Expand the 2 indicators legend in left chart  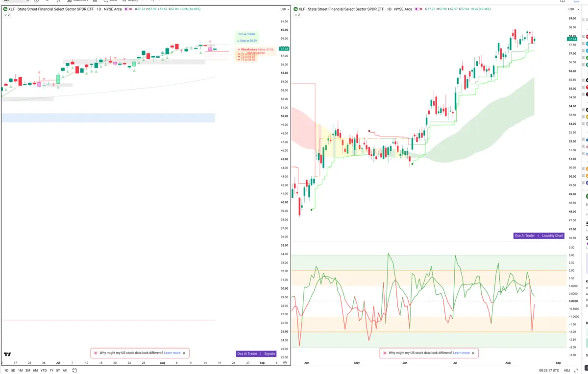[6, 15]
